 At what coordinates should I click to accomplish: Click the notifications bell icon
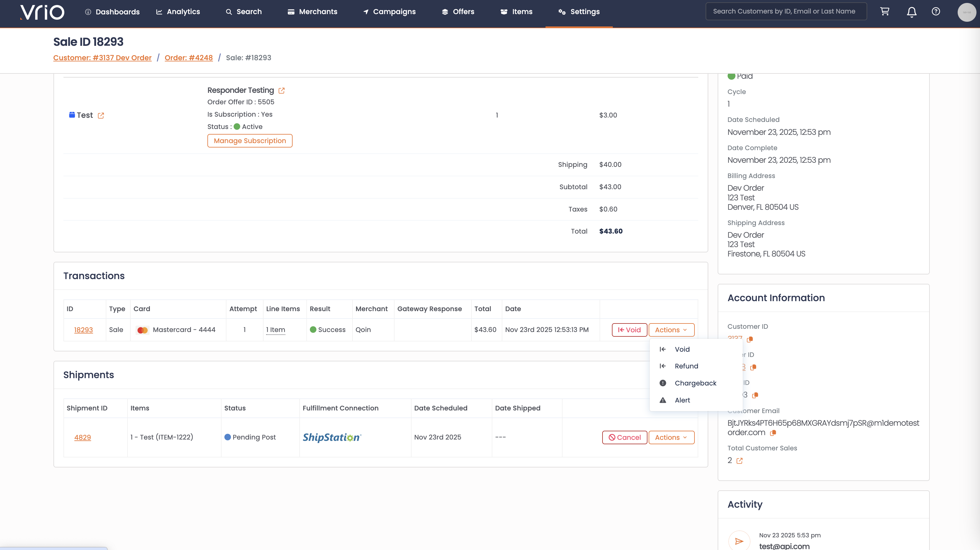(912, 12)
